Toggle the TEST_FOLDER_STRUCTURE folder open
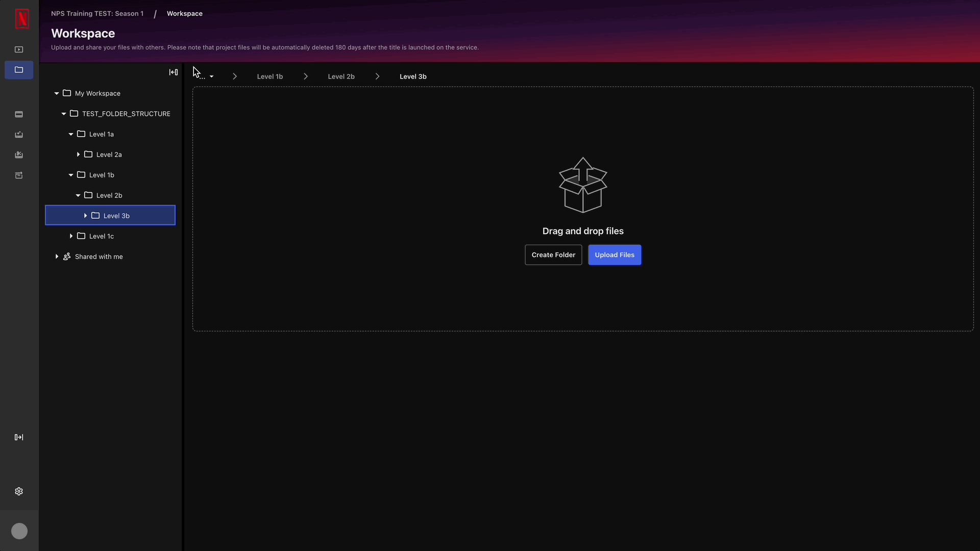Viewport: 980px width, 551px height. 64,113
